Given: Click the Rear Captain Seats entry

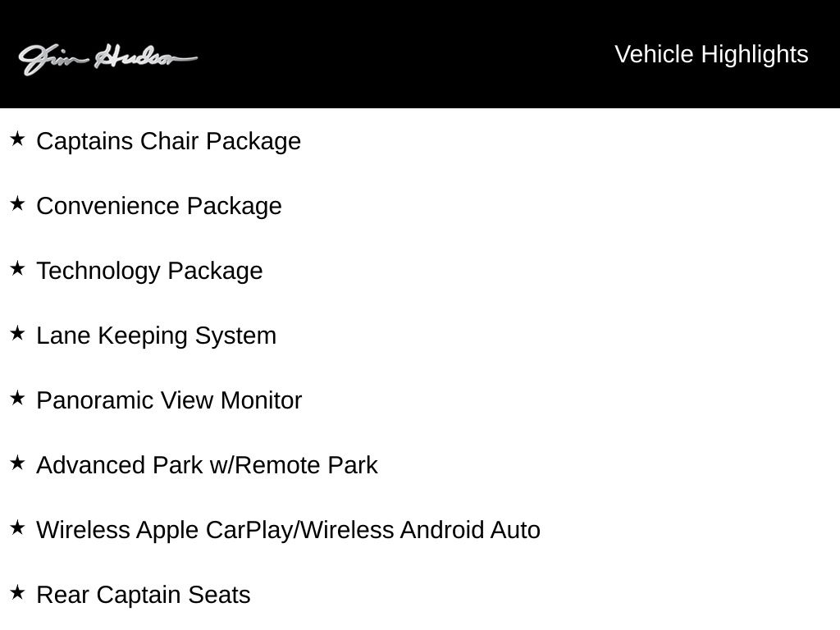Looking at the screenshot, I should 144,595.
